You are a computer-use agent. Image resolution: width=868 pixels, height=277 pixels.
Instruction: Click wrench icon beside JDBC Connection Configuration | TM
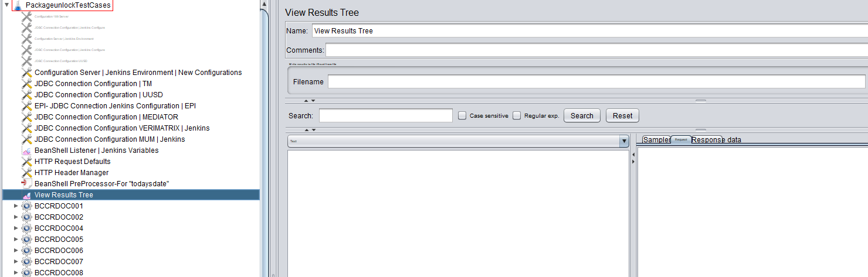[x=26, y=84]
